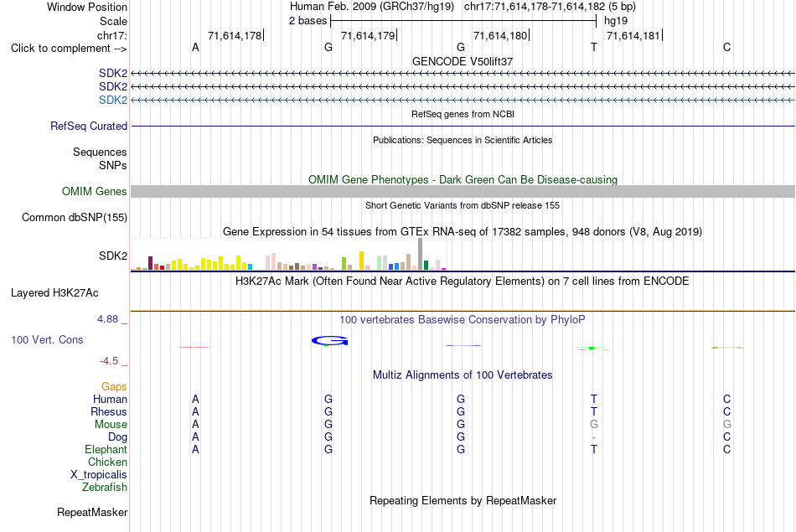796x532 pixels.
Task: Click the tallest gray bar in GTEx chart
Action: (421, 254)
